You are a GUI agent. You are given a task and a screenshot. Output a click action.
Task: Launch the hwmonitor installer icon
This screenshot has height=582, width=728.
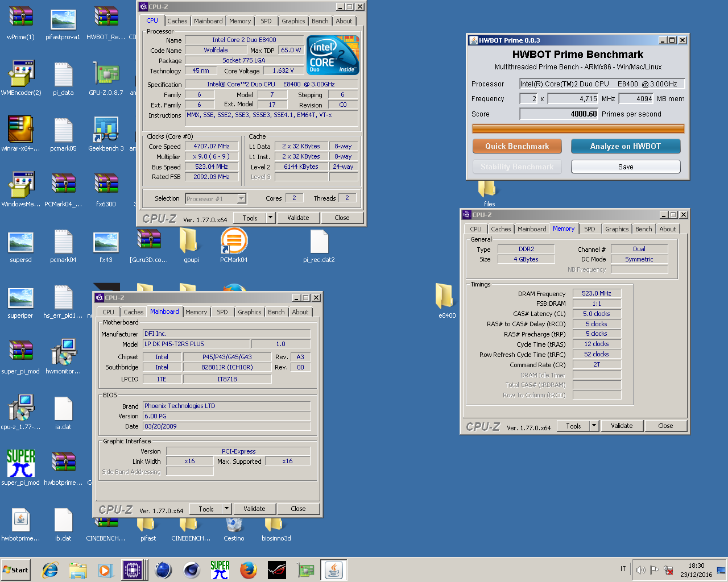tap(63, 352)
